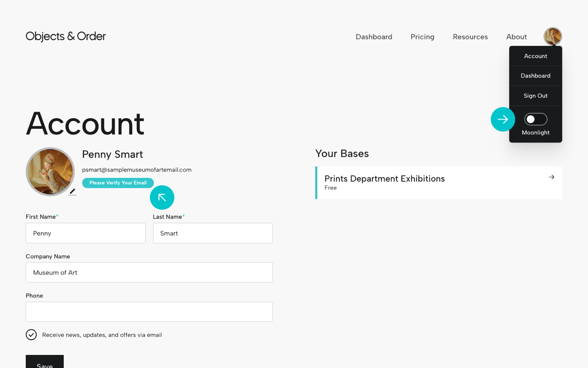Viewport: 588px width, 368px height.
Task: Click the Objects & Order logo
Action: point(65,36)
